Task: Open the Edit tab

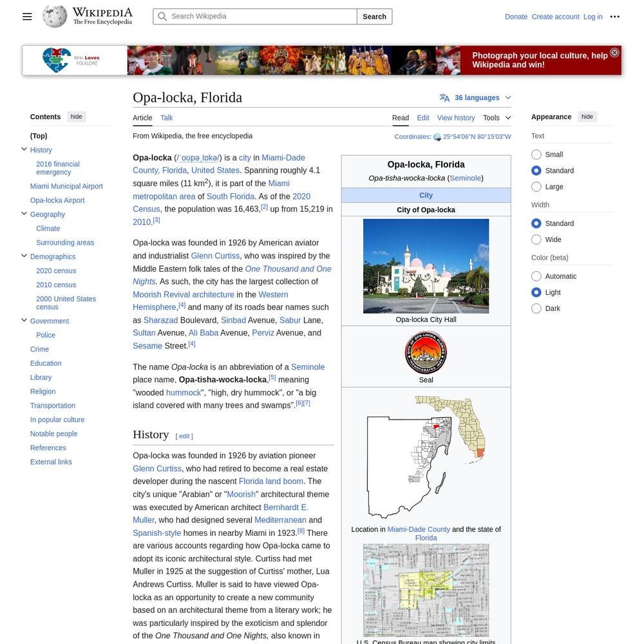Action: (x=422, y=118)
